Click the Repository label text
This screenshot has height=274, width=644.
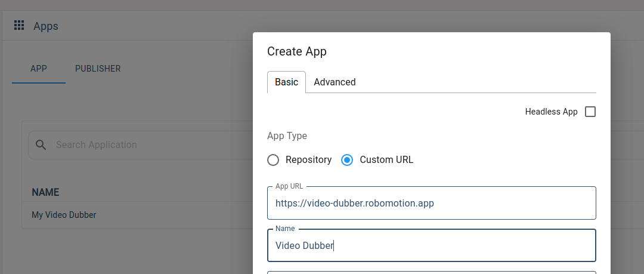click(x=309, y=159)
